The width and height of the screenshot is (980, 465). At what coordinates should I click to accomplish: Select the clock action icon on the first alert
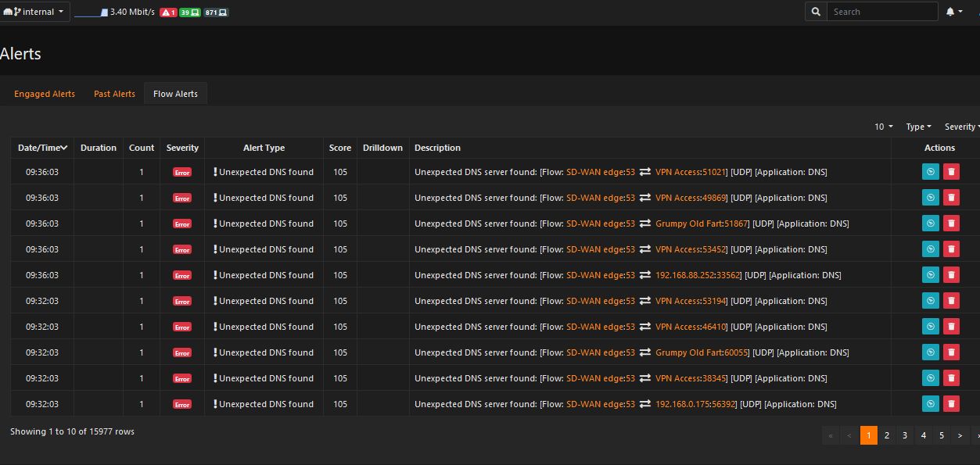pos(930,171)
